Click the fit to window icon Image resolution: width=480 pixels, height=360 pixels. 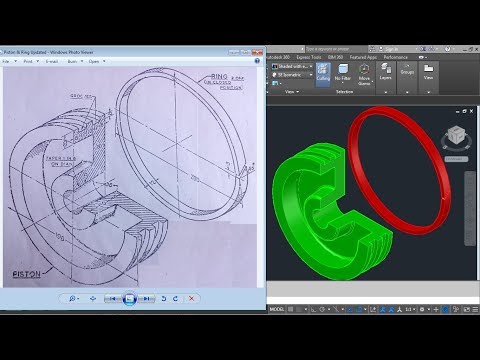[93, 299]
